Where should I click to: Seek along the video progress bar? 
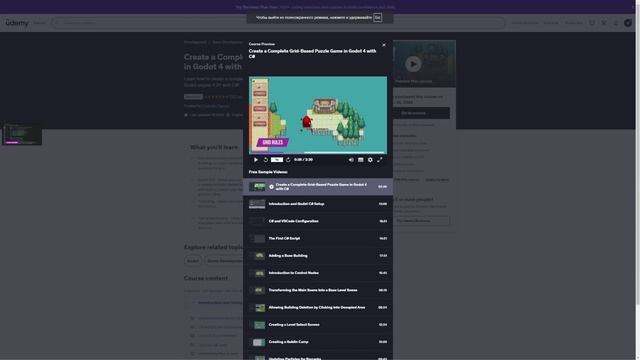(318, 153)
